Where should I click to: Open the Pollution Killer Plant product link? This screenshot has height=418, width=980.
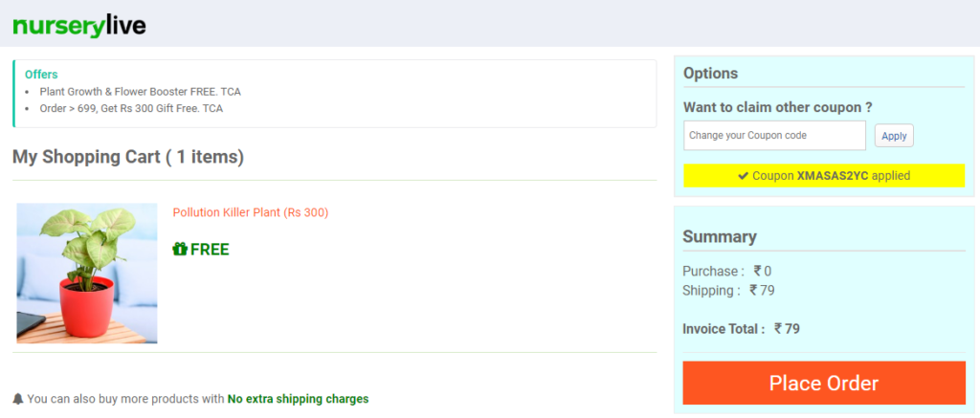251,212
